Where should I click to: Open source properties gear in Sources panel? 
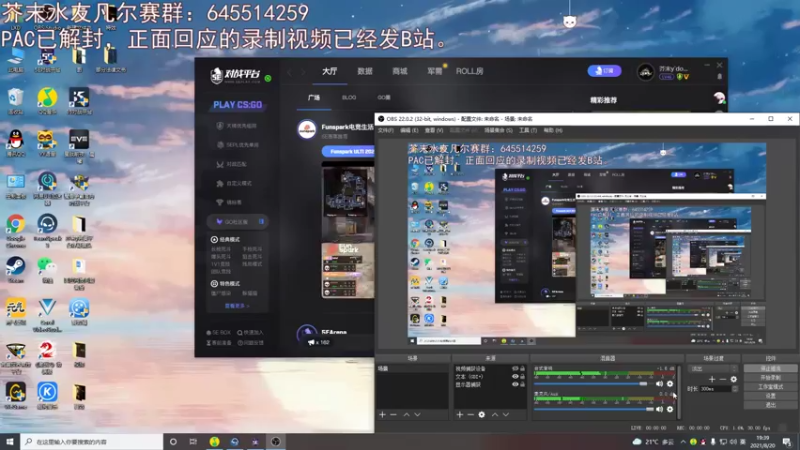click(x=482, y=415)
